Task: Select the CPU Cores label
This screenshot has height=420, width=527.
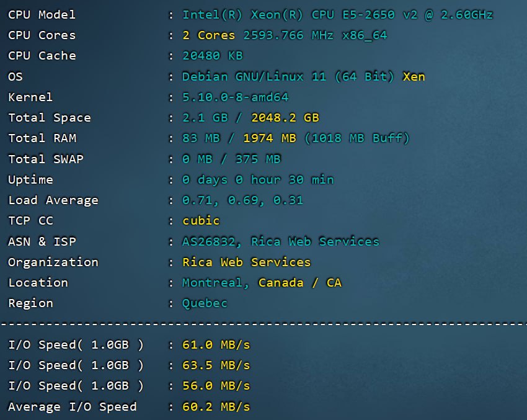Action: coord(42,35)
